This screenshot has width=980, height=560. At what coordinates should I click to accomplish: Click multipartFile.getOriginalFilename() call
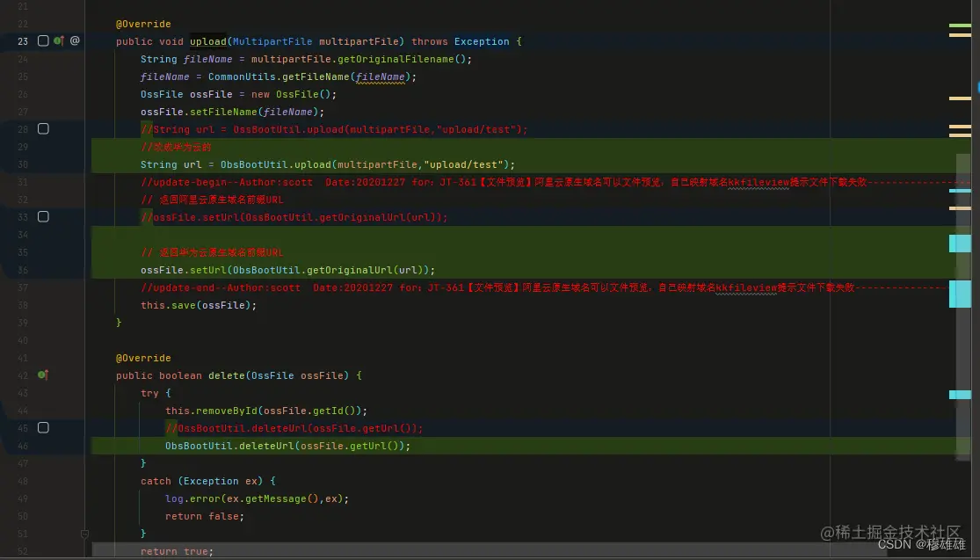pos(359,59)
